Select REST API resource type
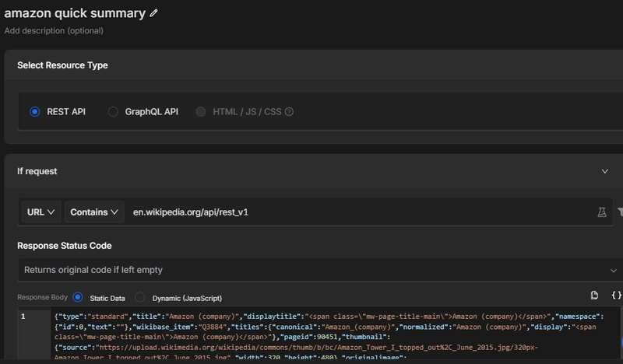Viewport: 623px width, 364px height. tap(35, 112)
